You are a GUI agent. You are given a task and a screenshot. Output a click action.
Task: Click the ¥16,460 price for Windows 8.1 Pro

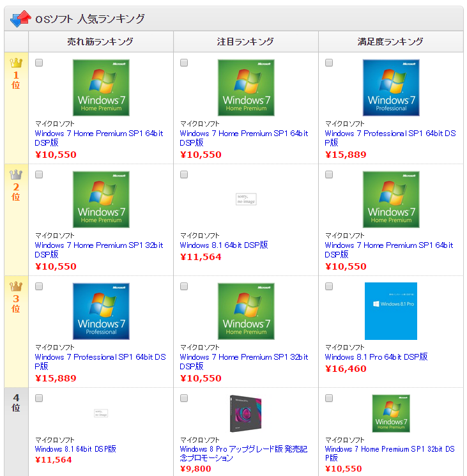[x=346, y=369]
